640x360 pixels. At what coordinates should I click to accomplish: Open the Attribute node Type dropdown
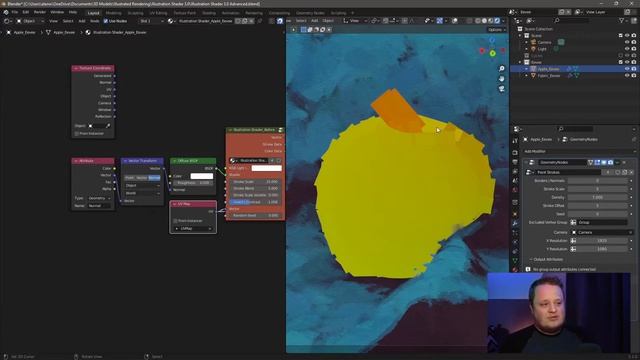[99, 198]
